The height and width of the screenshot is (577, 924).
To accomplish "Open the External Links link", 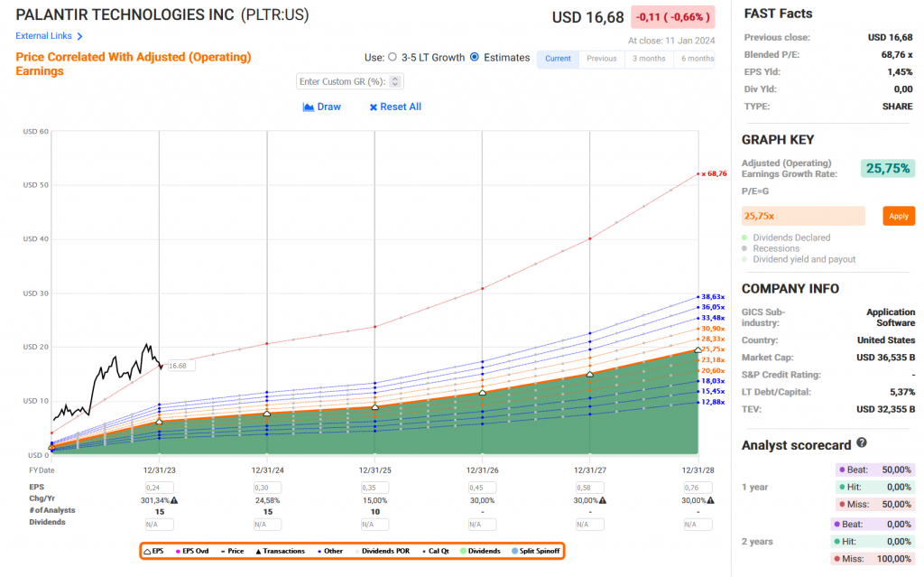I will pos(43,36).
